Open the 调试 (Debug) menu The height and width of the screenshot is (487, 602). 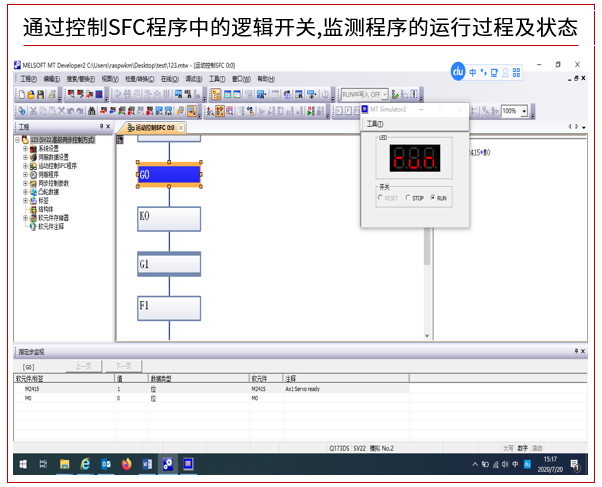point(194,79)
